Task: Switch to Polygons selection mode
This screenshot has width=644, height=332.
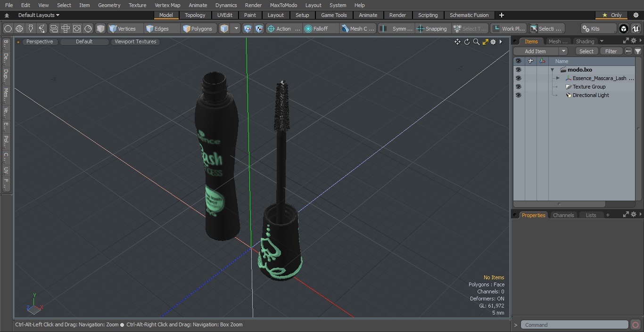Action: 198,29
